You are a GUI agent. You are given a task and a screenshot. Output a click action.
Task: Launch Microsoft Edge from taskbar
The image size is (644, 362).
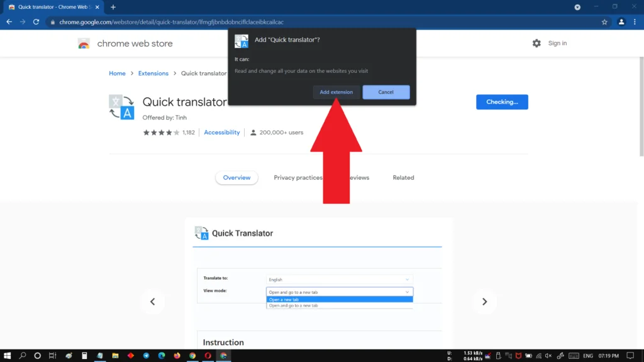(162, 356)
